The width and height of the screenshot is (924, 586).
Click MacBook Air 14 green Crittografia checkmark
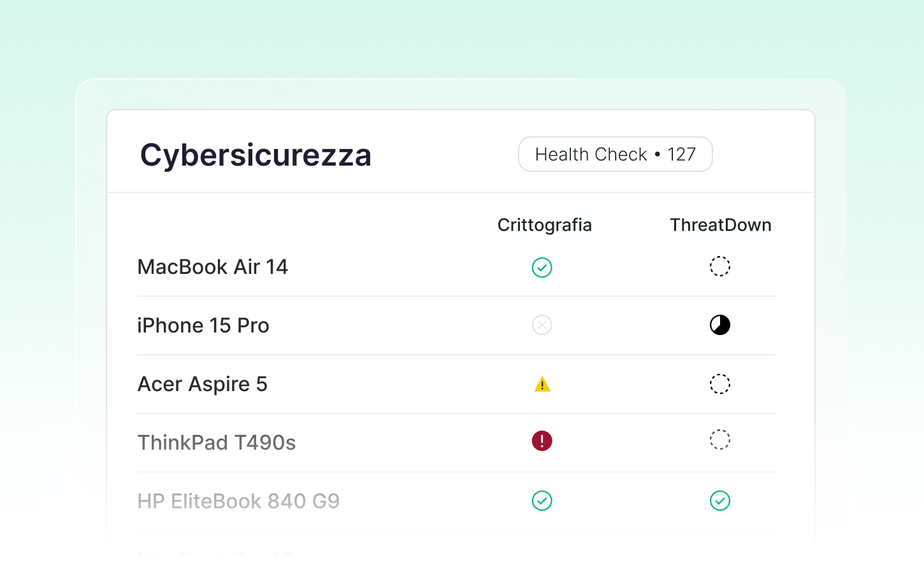click(542, 268)
